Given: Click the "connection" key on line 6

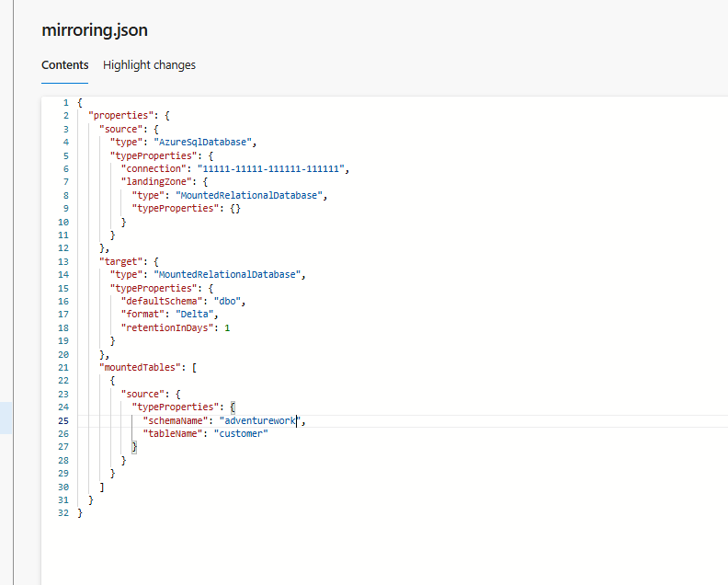Looking at the screenshot, I should pyautogui.click(x=154, y=168).
